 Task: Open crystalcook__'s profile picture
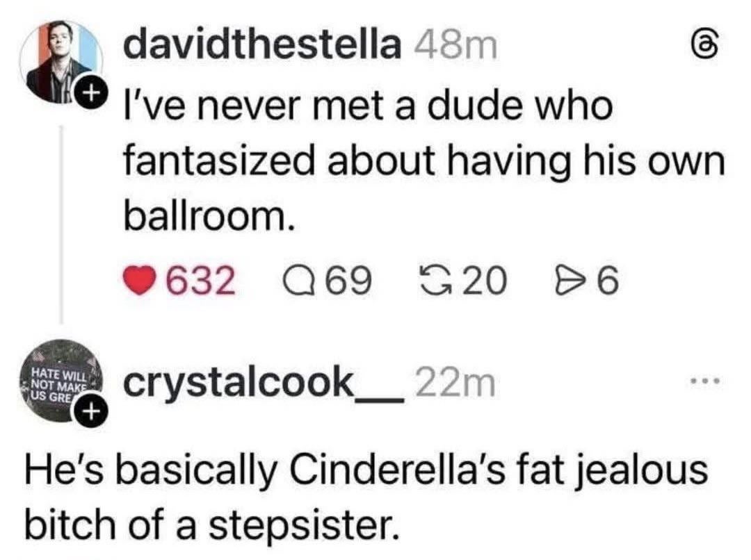click(x=58, y=379)
